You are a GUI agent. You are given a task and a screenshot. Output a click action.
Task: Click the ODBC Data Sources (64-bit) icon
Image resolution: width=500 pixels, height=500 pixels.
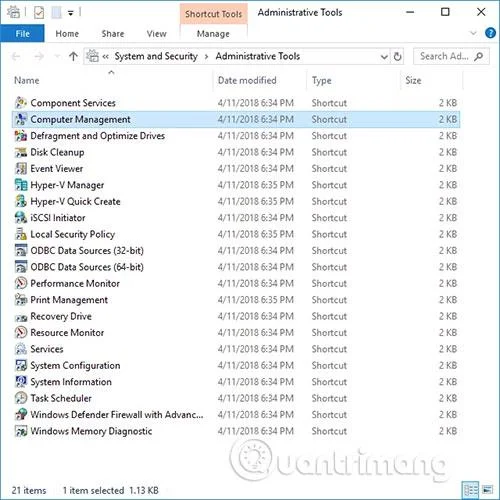(x=21, y=267)
